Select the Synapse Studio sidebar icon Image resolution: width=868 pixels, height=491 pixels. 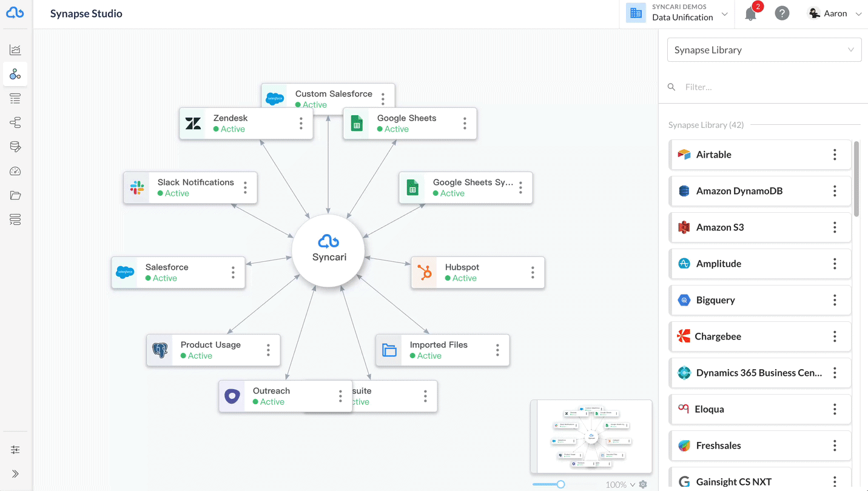pyautogui.click(x=15, y=74)
